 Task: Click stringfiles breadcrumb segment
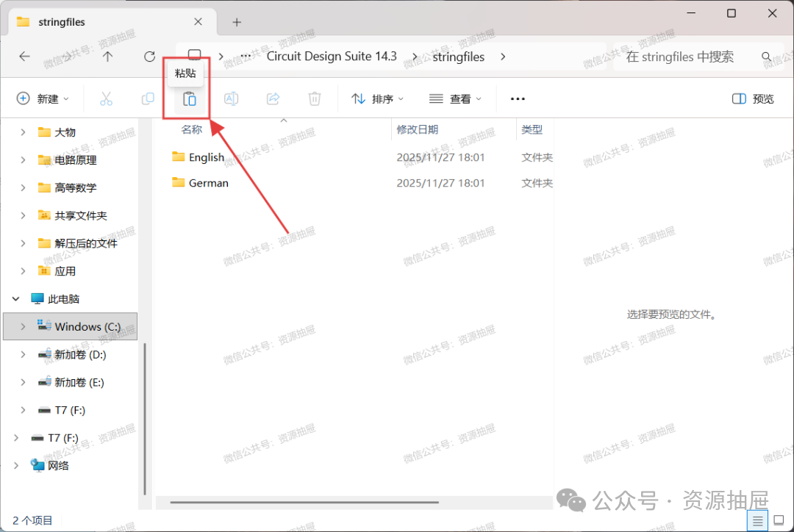(x=458, y=57)
